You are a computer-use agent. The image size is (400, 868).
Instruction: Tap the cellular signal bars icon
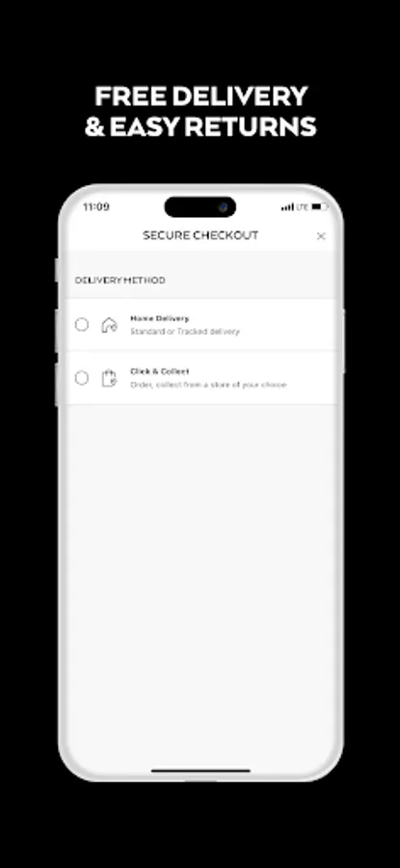[x=287, y=207]
